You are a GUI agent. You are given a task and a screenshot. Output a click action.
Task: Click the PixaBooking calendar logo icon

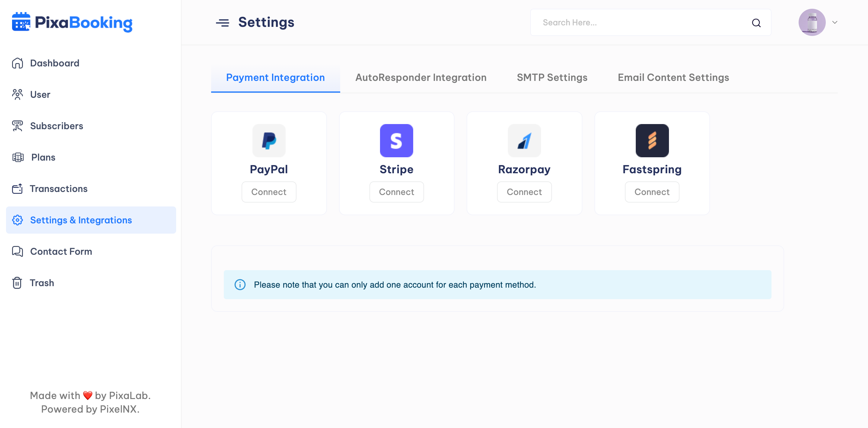coord(21,22)
